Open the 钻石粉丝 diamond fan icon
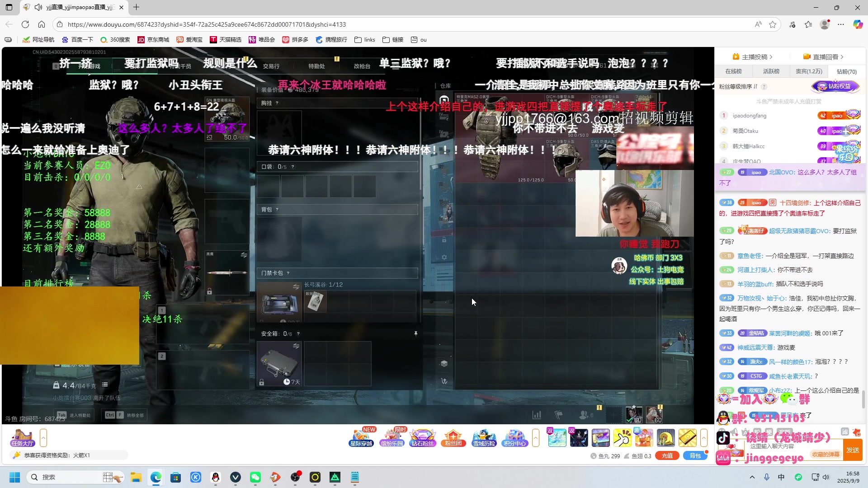Image resolution: width=868 pixels, height=488 pixels. coord(423,437)
